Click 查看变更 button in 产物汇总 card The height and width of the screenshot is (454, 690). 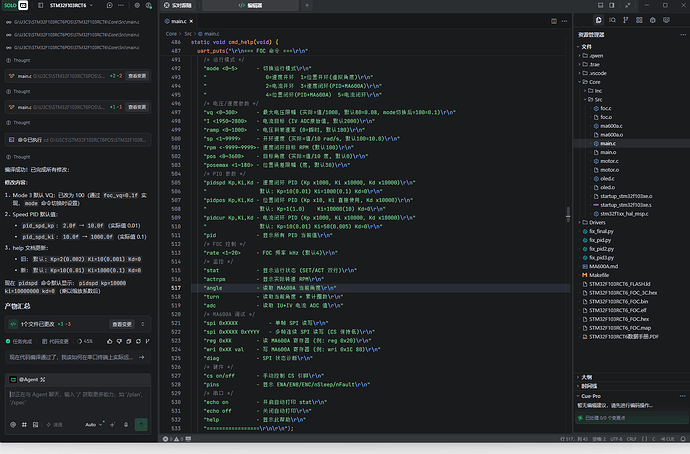click(x=122, y=324)
